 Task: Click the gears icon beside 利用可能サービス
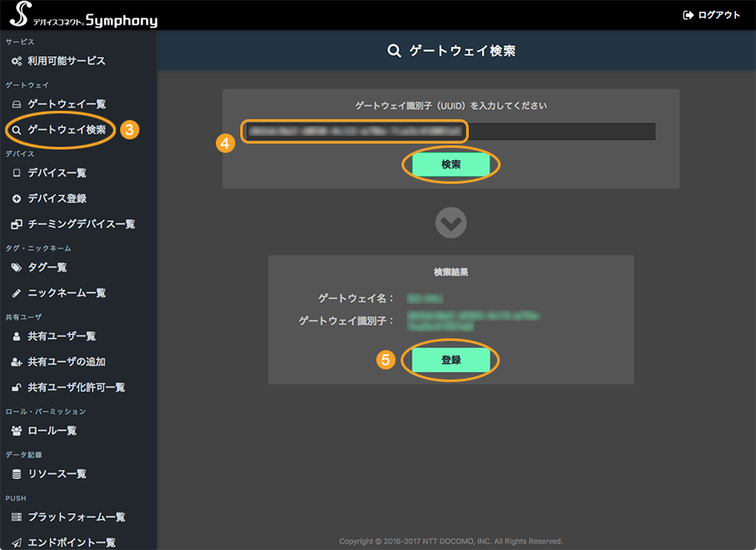pyautogui.click(x=17, y=61)
